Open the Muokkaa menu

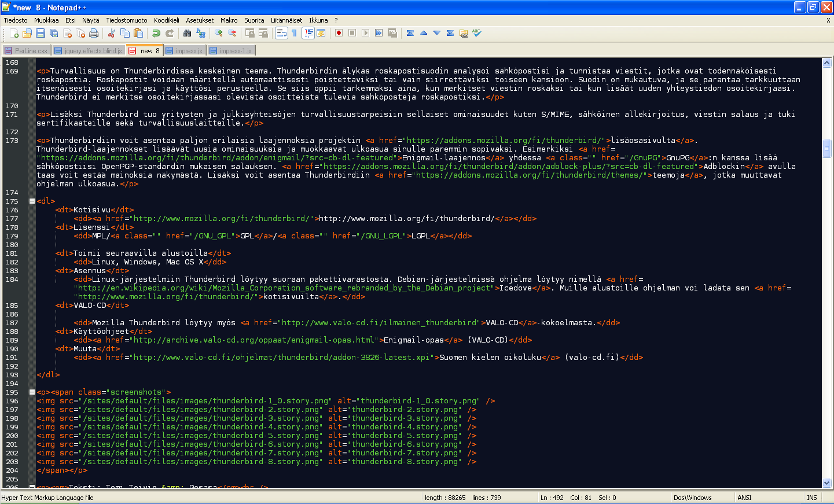(46, 20)
